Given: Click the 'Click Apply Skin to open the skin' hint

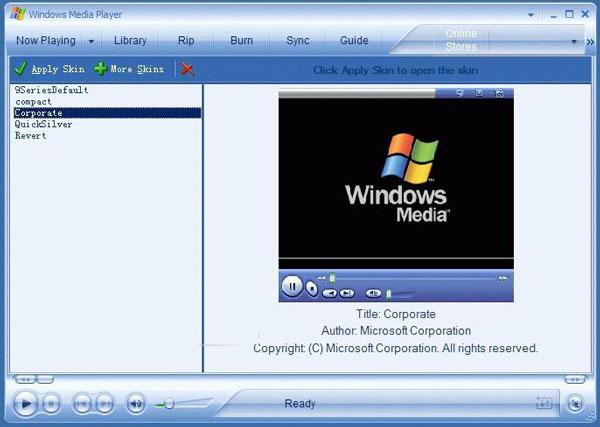Looking at the screenshot, I should click(395, 70).
